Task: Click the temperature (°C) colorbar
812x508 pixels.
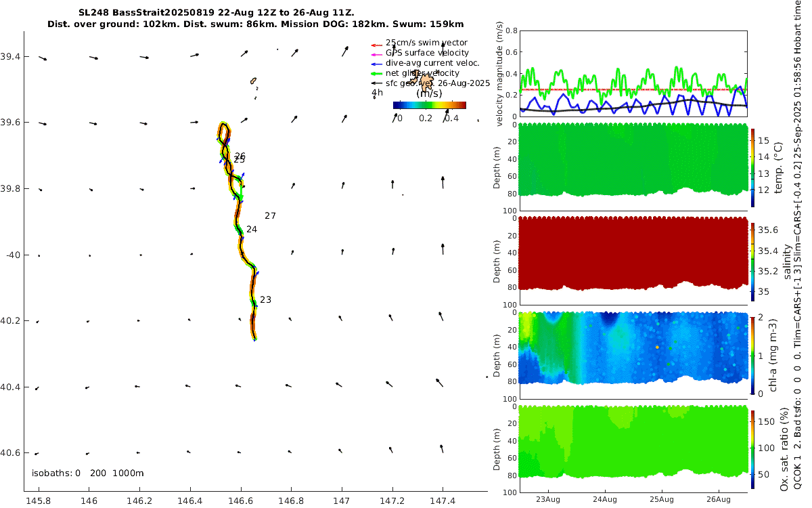Action: (753, 166)
